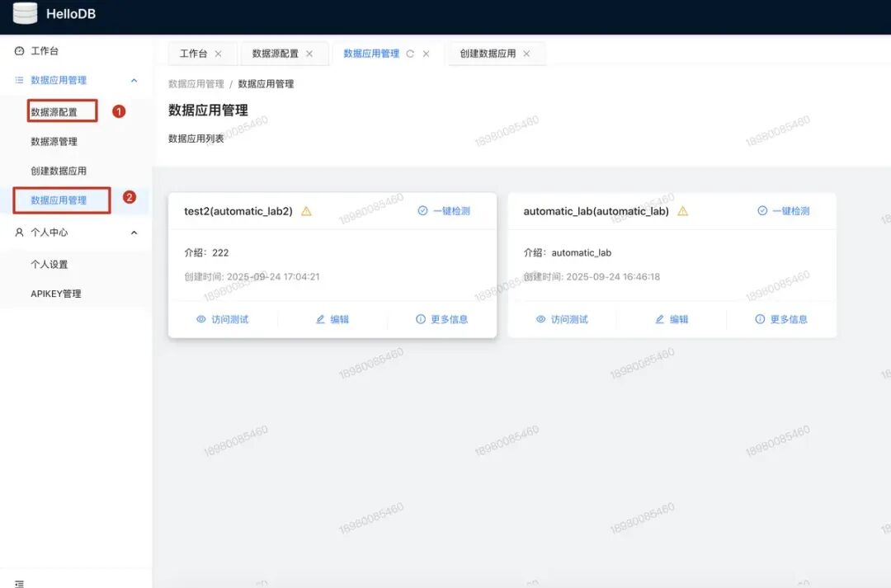Image resolution: width=891 pixels, height=588 pixels.
Task: Click the pencil edit icon on the automatic_lab card
Action: pos(660,319)
